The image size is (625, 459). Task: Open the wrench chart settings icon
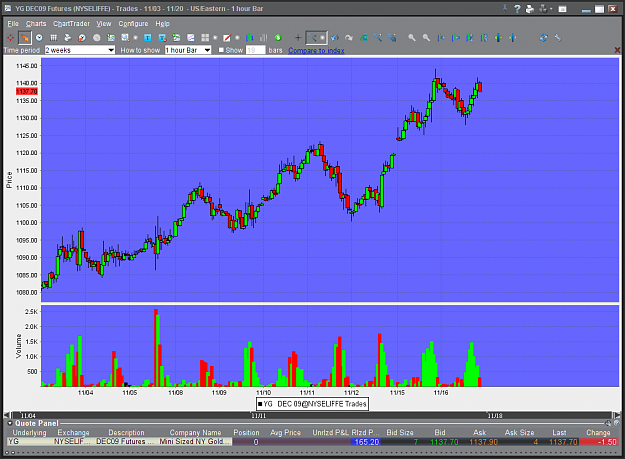coord(558,37)
